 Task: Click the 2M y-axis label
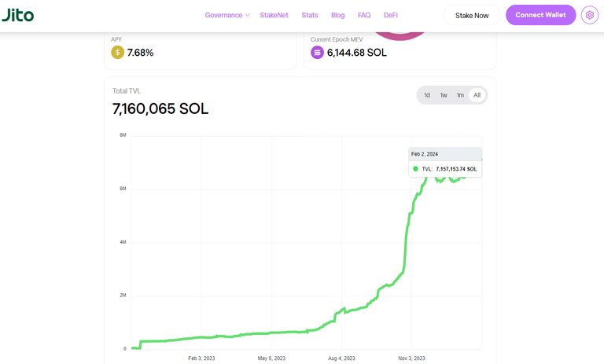pyautogui.click(x=123, y=295)
